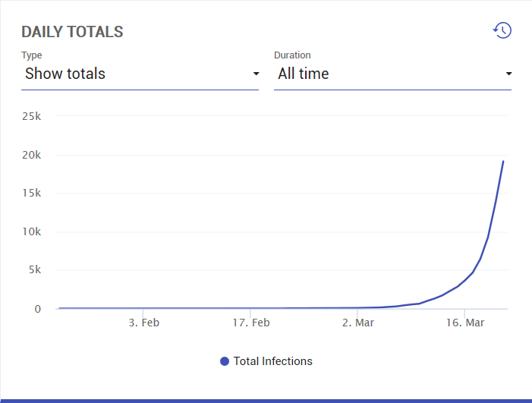The width and height of the screenshot is (532, 403).
Task: Click the DAILY TOTALS heading
Action: pos(72,32)
